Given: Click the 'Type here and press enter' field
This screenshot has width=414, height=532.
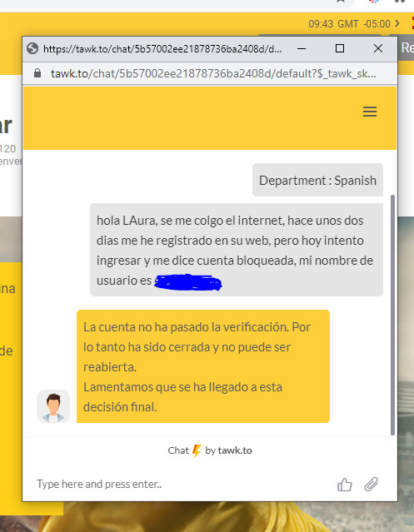Looking at the screenshot, I should [x=183, y=485].
